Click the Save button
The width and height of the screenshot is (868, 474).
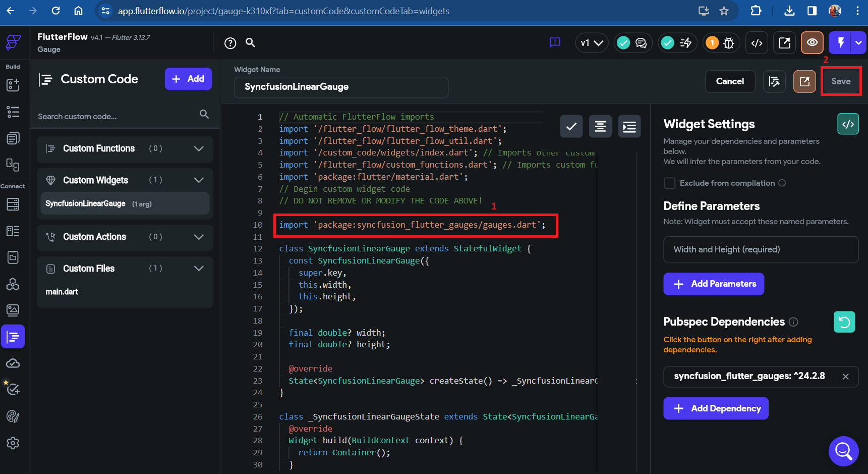(x=841, y=81)
